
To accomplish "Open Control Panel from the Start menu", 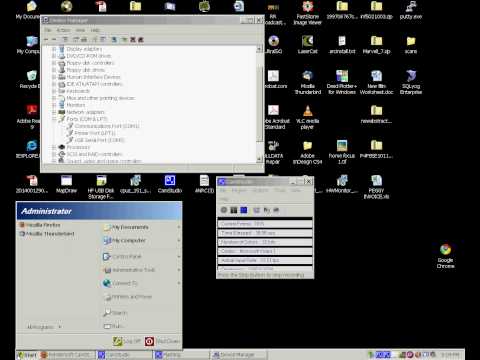I will coord(142,257).
